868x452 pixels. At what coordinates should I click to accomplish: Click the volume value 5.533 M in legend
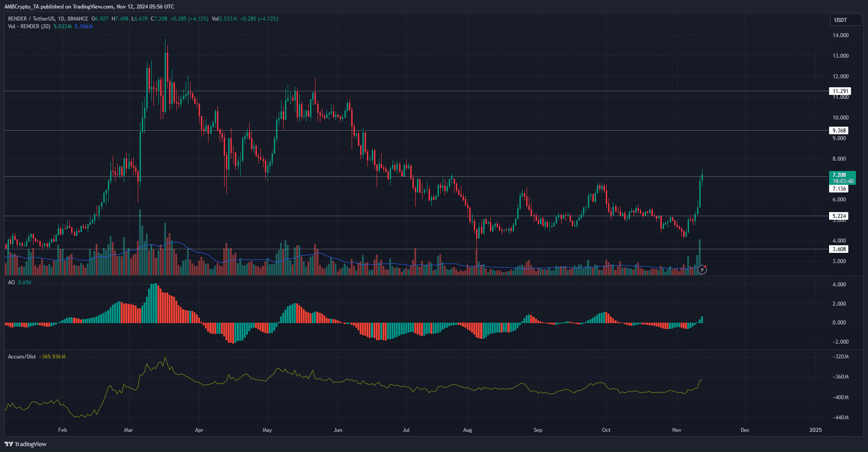click(x=63, y=26)
